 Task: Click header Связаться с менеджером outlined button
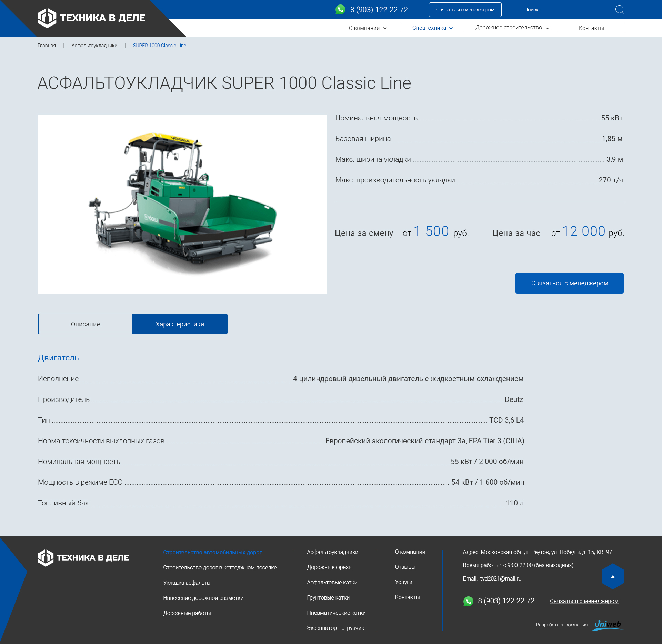[465, 10]
